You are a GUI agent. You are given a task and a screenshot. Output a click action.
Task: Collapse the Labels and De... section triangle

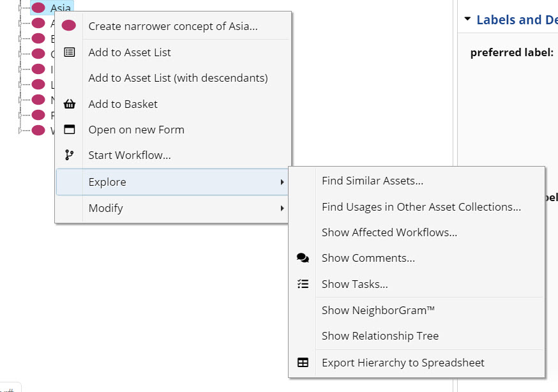coord(467,20)
